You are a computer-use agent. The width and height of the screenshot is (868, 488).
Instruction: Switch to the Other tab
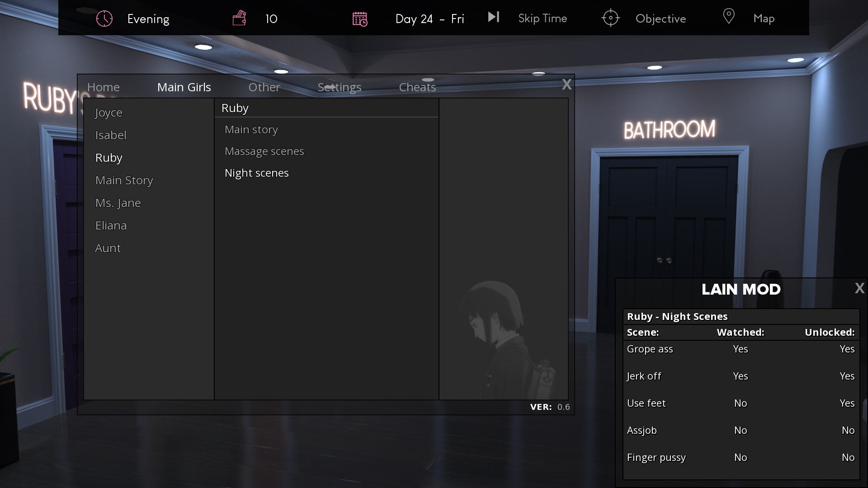click(264, 87)
